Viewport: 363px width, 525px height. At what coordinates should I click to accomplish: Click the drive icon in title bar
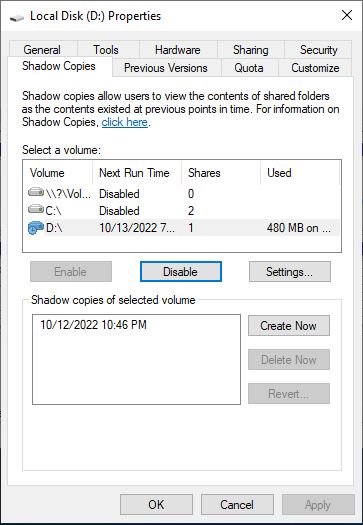pyautogui.click(x=17, y=17)
